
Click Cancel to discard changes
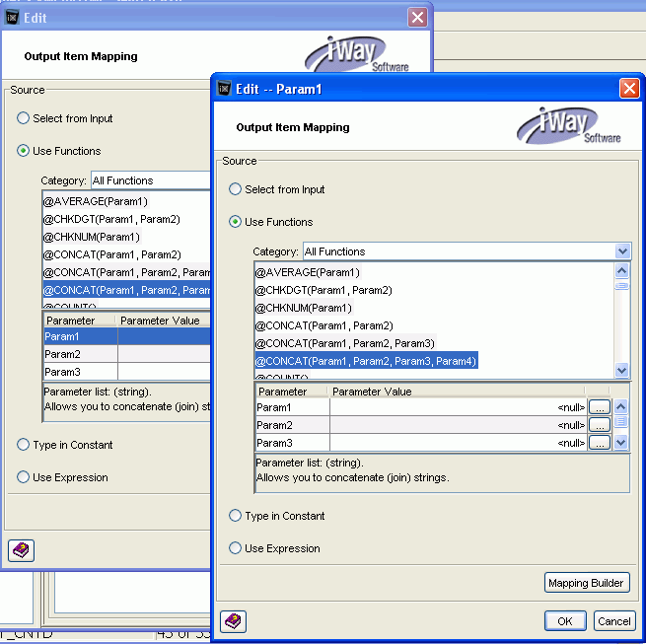tap(613, 621)
